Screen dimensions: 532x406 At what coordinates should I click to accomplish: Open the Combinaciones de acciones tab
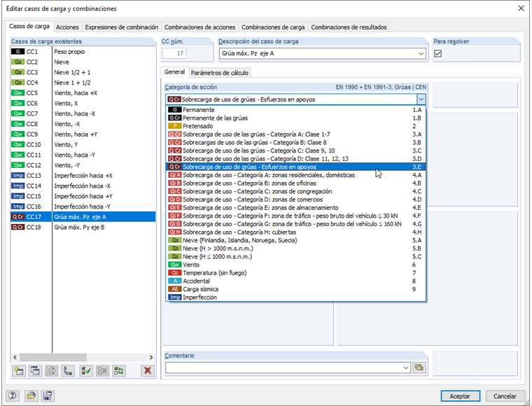point(199,27)
